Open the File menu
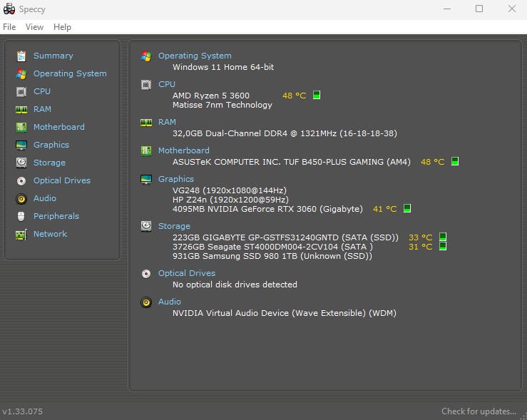 point(9,27)
